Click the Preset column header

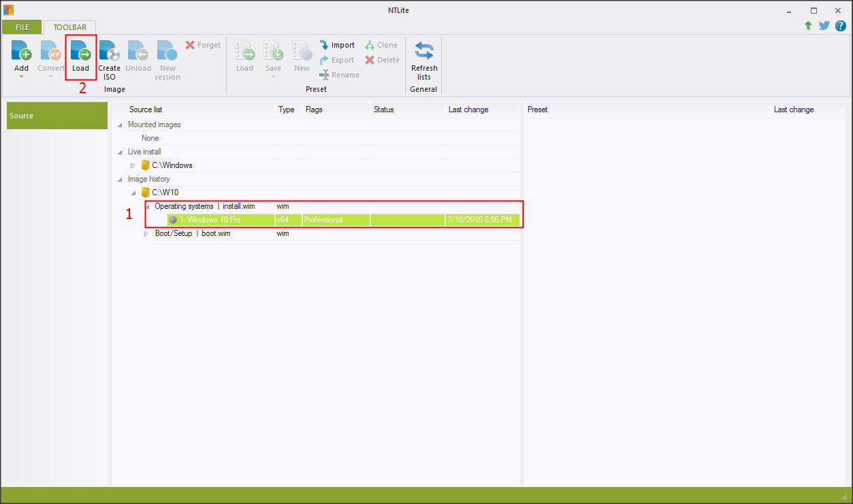pos(537,110)
